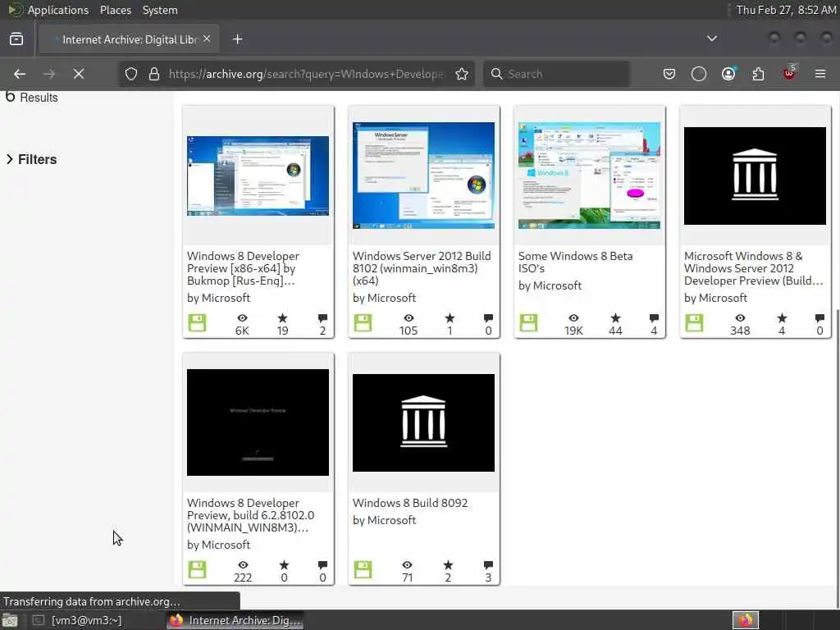Open title link Microsoft Windows 8 & Windows Server
Viewport: 840px width, 630px height.
753,268
